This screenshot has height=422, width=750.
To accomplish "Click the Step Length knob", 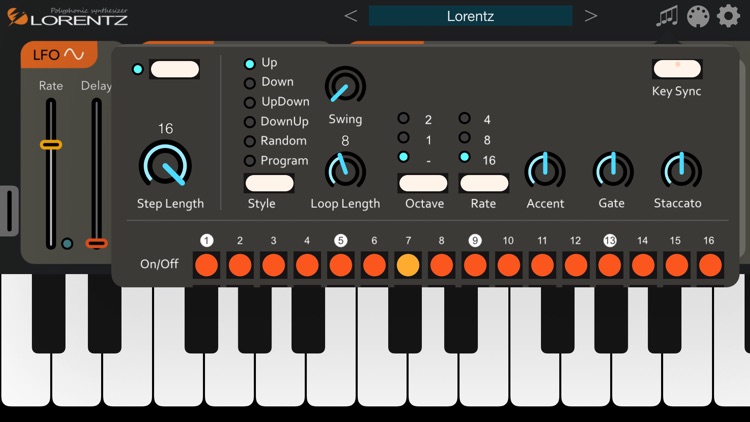I will [165, 164].
